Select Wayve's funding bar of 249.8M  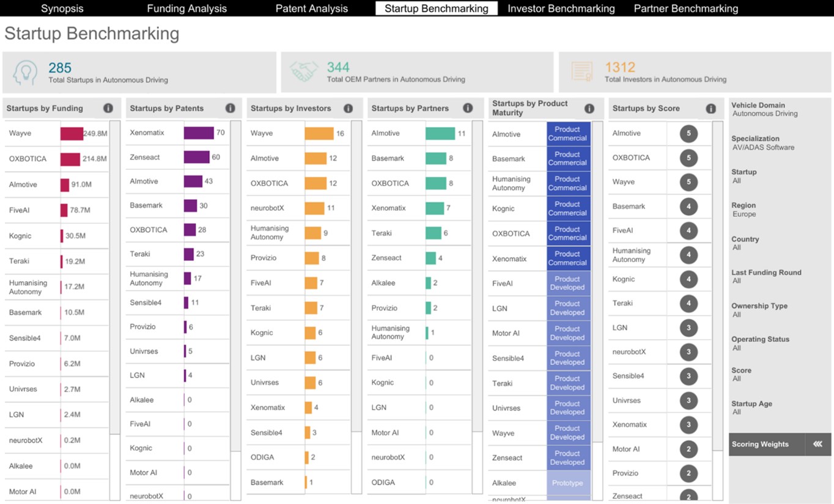(x=72, y=134)
